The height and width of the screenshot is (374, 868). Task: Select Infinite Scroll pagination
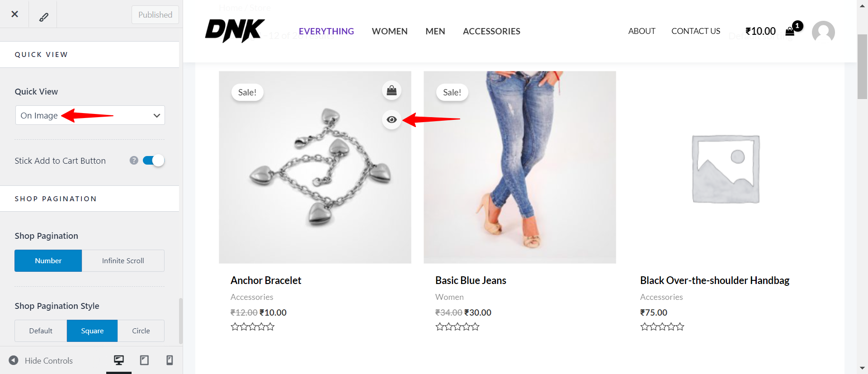coord(123,260)
